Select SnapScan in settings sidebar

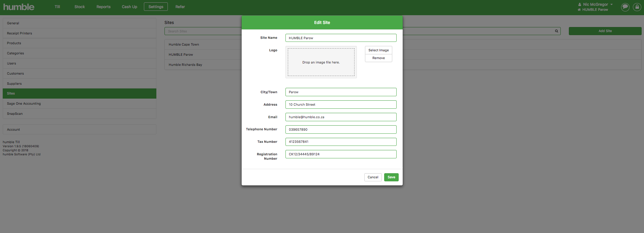[80, 114]
